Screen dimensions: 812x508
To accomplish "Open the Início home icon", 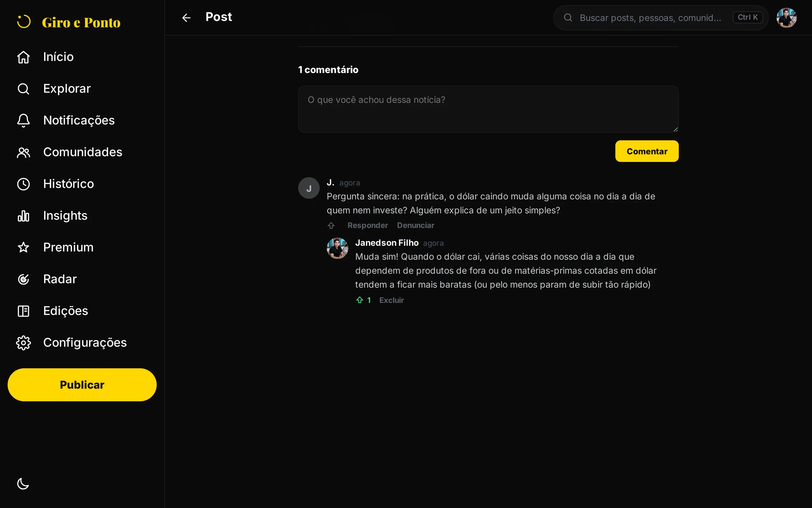I will (23, 57).
